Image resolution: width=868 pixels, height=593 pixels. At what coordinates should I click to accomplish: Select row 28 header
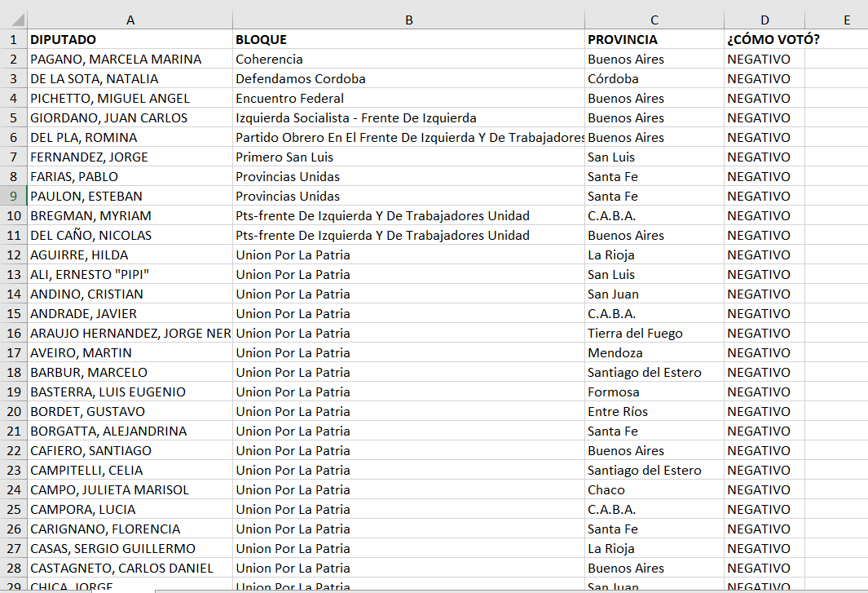(x=13, y=568)
